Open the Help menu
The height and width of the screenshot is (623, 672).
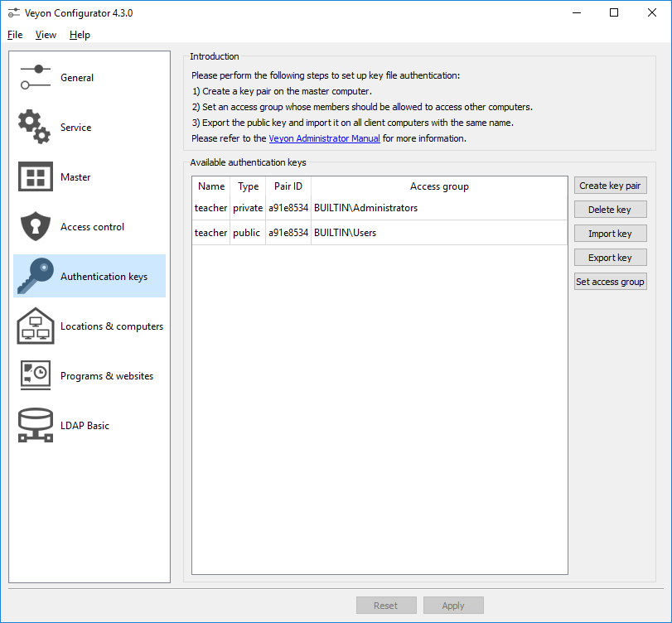point(80,35)
